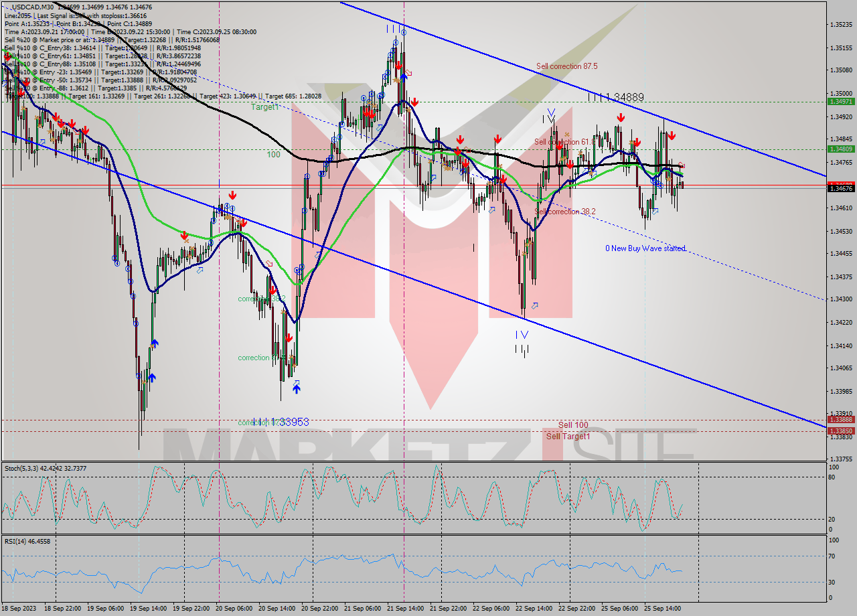
Task: Click the 'I I I 1.34889' wave label
Action: point(616,97)
